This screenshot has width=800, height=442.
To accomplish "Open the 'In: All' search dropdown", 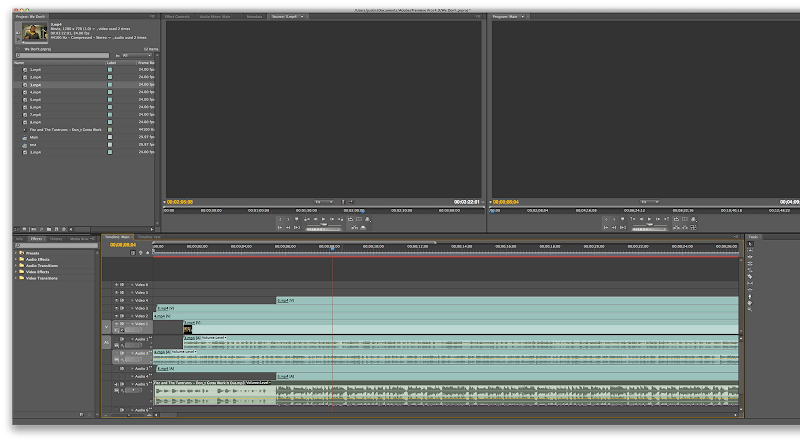I will [x=137, y=56].
